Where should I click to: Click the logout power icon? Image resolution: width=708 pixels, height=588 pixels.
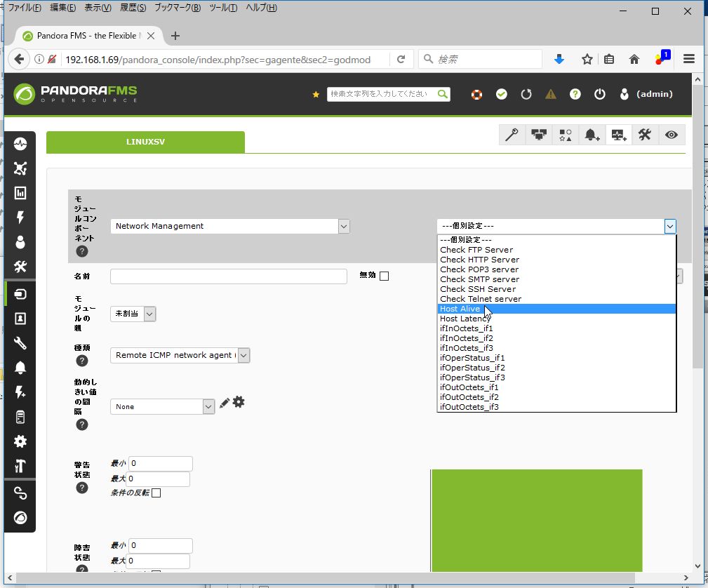point(600,95)
